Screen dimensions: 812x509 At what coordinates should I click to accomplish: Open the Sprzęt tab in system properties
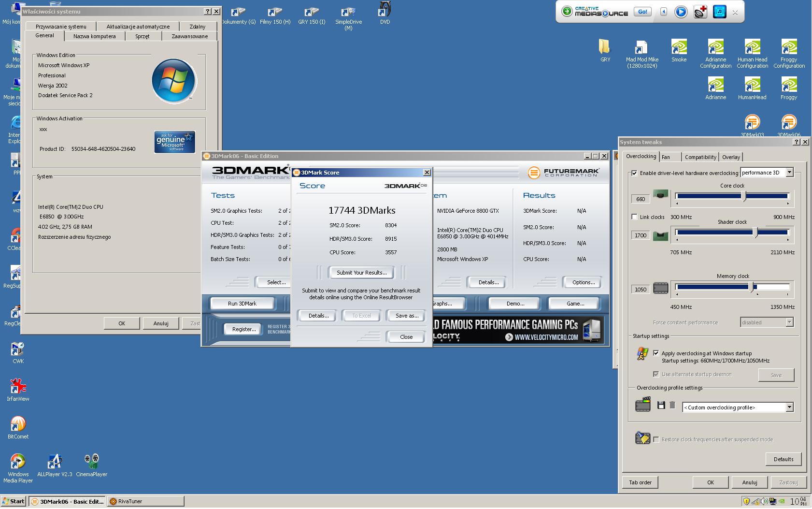click(142, 36)
